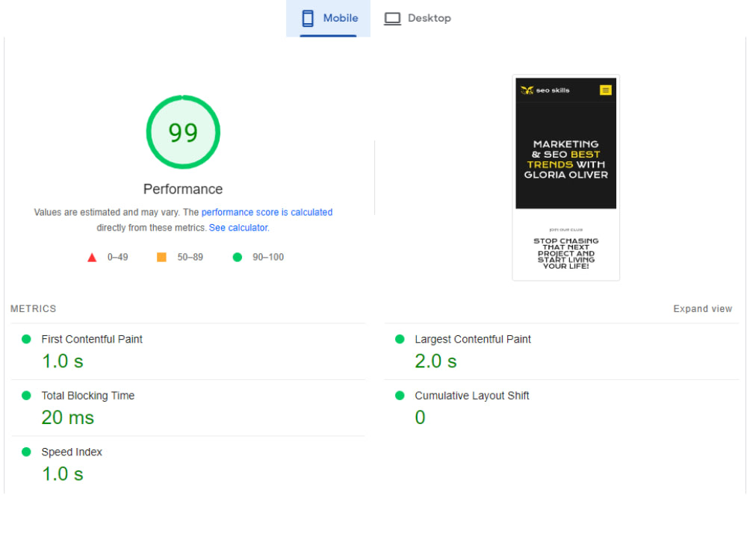
Task: Click the 20 ms blocking time value
Action: [68, 417]
